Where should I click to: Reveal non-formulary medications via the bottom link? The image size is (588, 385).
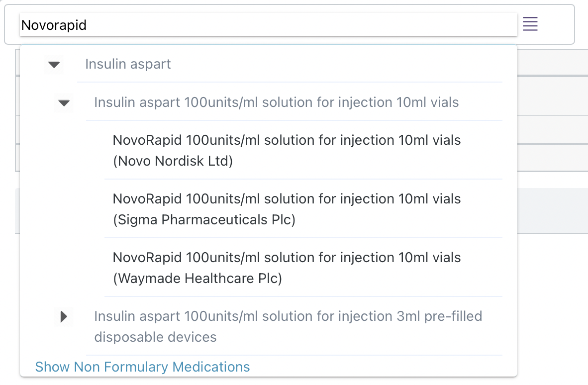(142, 367)
